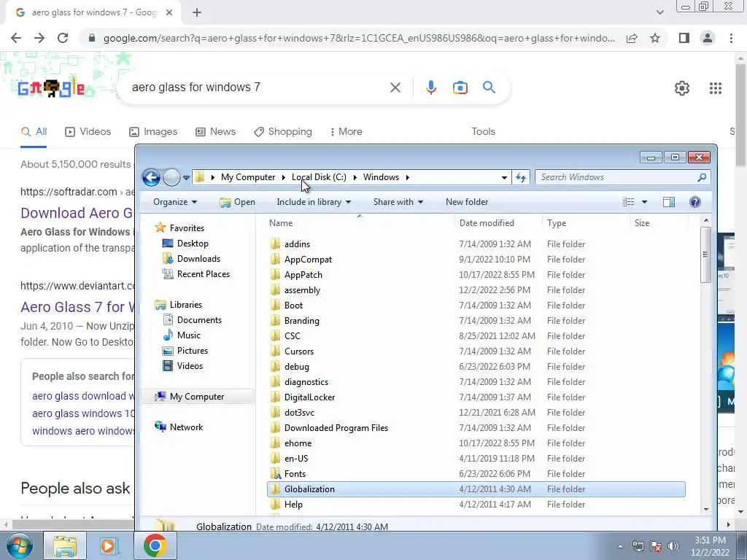
Task: Click the file list vertical scrollbar
Action: (x=706, y=254)
